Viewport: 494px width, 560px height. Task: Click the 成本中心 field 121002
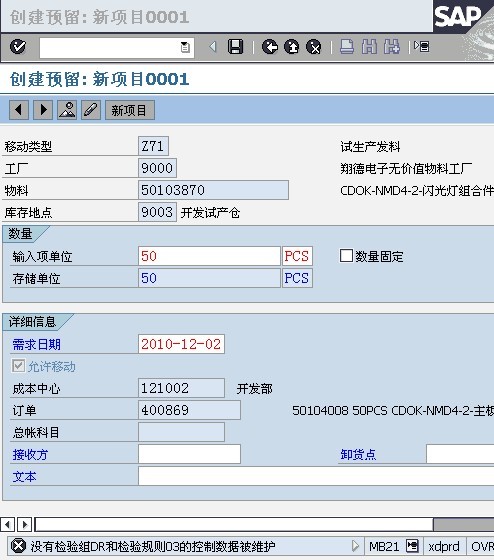181,388
